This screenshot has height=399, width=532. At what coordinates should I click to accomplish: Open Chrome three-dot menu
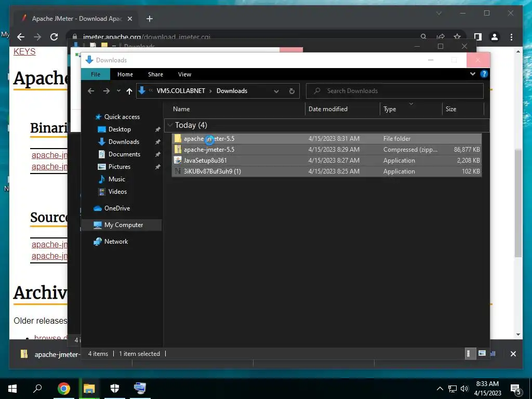click(511, 37)
